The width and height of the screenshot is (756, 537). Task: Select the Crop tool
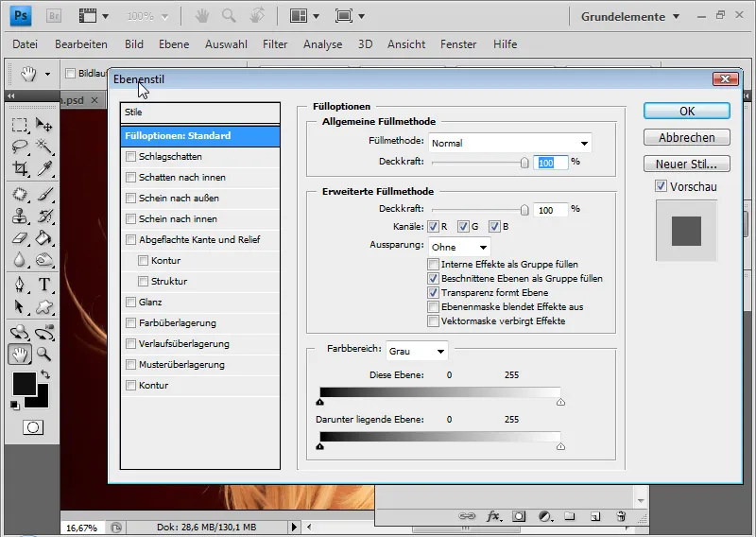coord(19,168)
